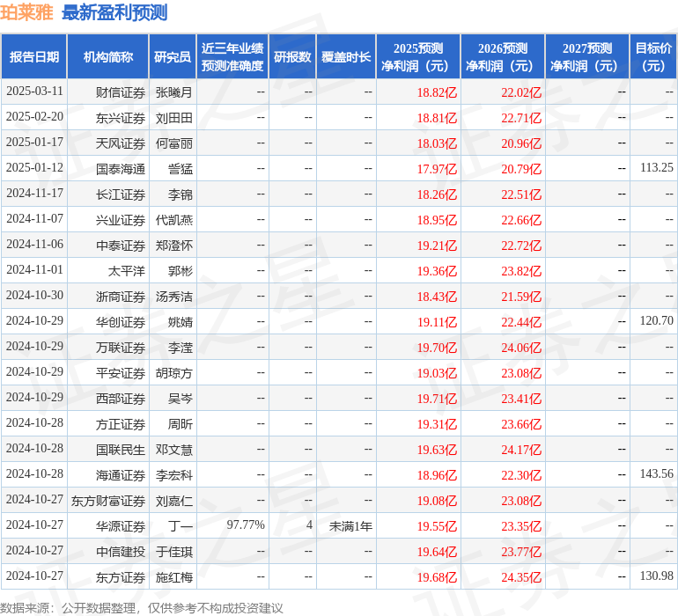The image size is (678, 616).
Task: Click the date 2025-02-20
Action: (x=34, y=117)
